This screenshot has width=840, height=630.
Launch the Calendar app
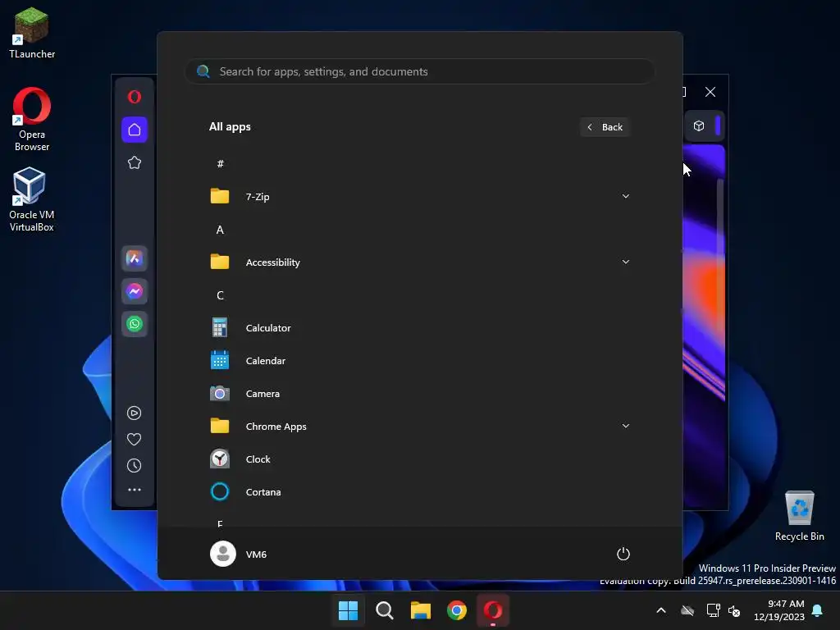tap(419, 361)
